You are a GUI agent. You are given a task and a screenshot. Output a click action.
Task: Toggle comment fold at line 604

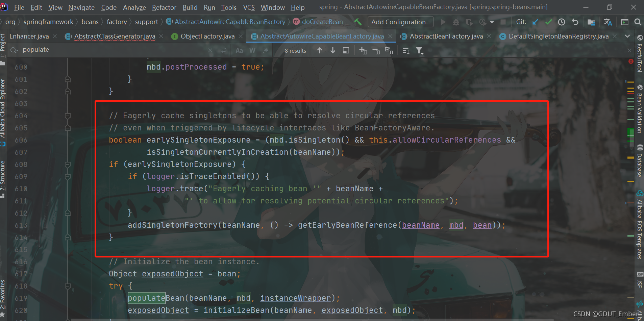(68, 116)
